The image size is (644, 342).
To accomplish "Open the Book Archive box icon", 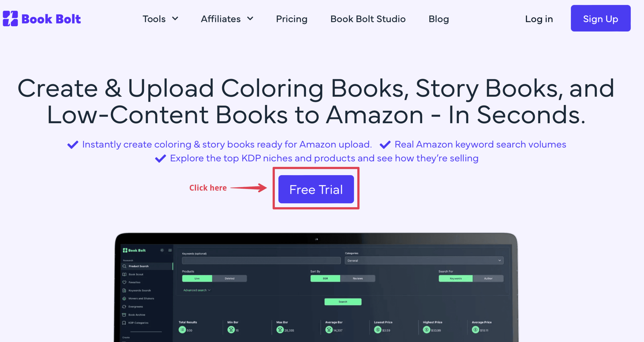I will (x=124, y=315).
